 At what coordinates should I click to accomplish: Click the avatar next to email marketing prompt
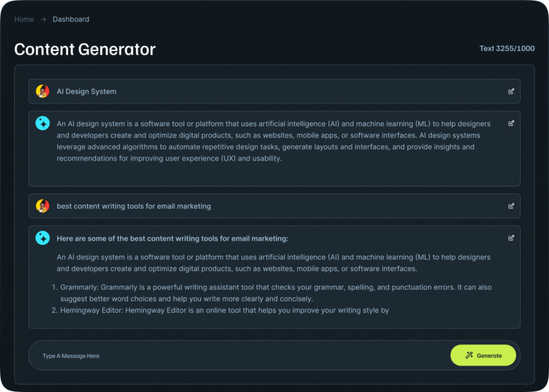tap(42, 206)
